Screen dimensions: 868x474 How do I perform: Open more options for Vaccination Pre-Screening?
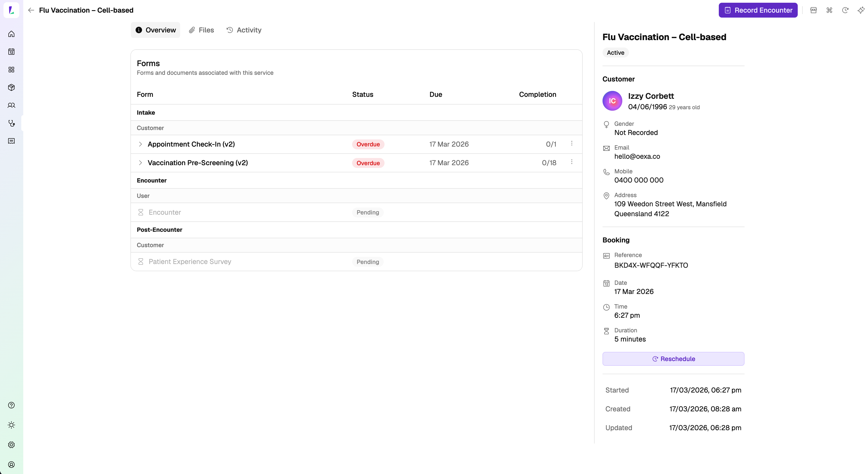tap(572, 162)
